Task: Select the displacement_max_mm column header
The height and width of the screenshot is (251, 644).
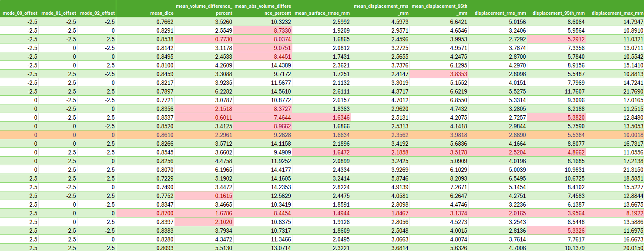Action: pyautogui.click(x=614, y=9)
